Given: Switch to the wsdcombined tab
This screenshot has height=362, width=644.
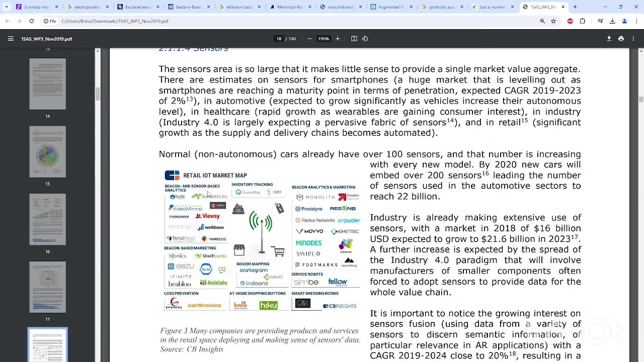Looking at the screenshot, I should [x=341, y=7].
